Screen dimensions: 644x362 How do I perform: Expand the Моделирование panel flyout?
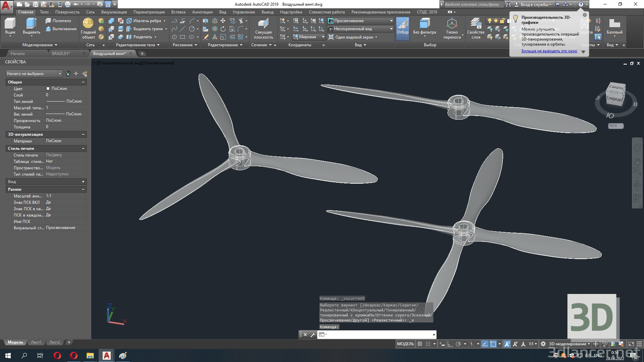click(x=40, y=45)
